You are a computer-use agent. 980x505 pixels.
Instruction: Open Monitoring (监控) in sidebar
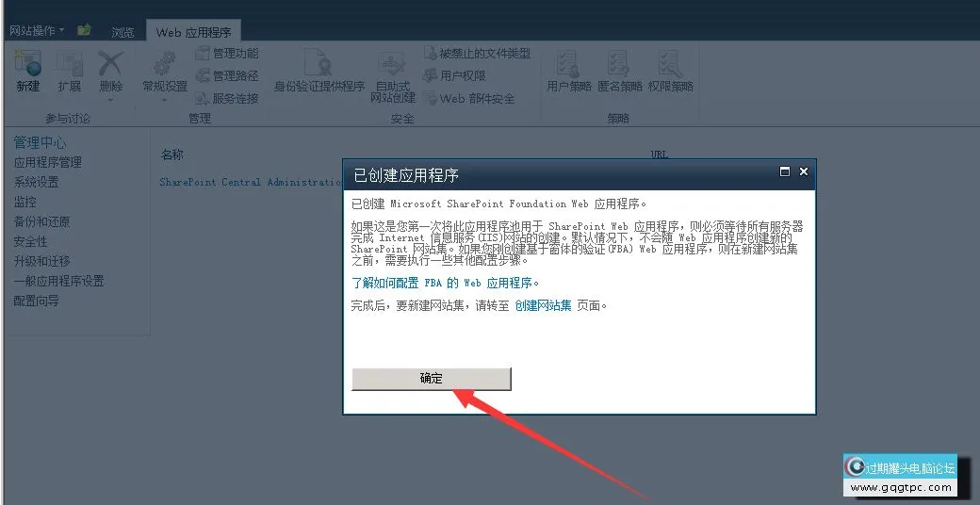point(25,202)
